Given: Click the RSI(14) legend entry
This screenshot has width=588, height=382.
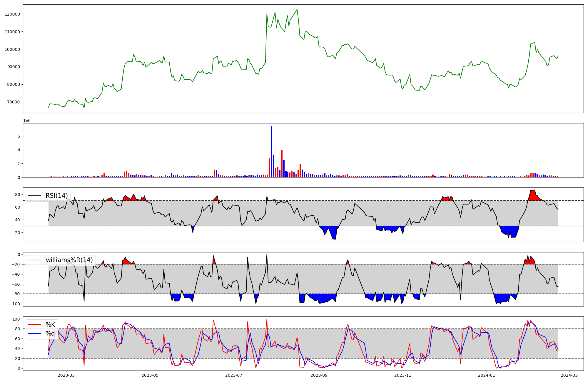Looking at the screenshot, I should 56,196.
